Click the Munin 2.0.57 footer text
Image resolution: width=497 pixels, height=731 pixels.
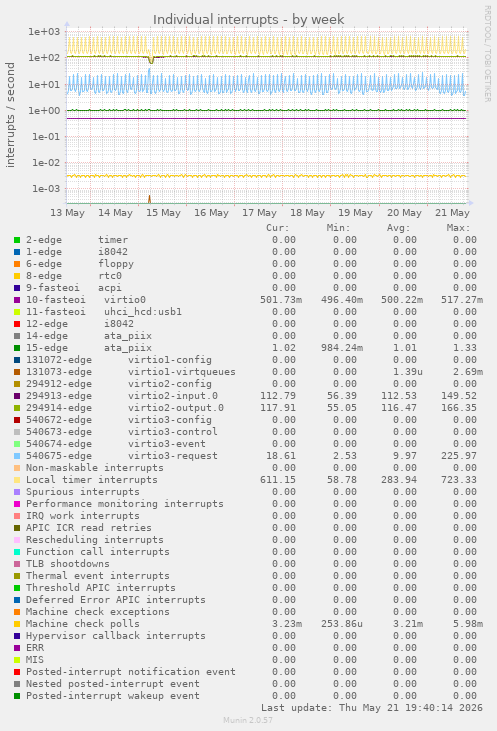(x=248, y=720)
